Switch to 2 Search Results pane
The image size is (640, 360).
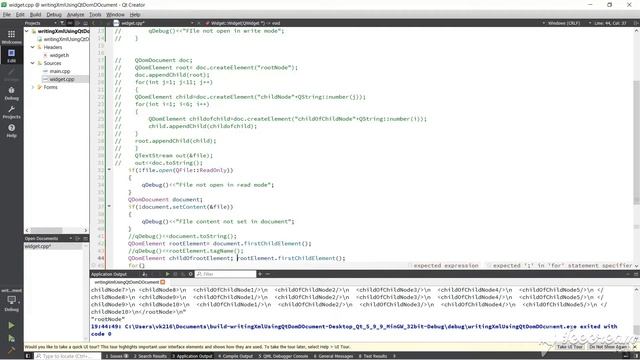pos(150,356)
